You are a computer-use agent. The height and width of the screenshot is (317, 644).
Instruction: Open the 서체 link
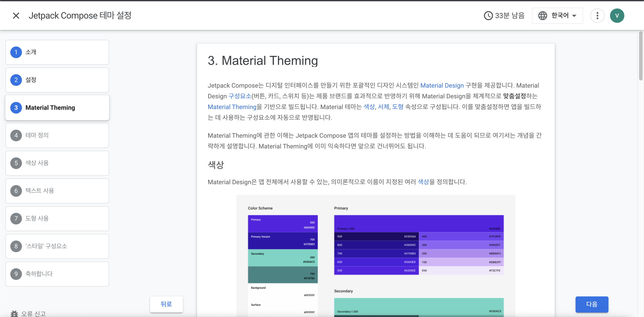(x=383, y=107)
